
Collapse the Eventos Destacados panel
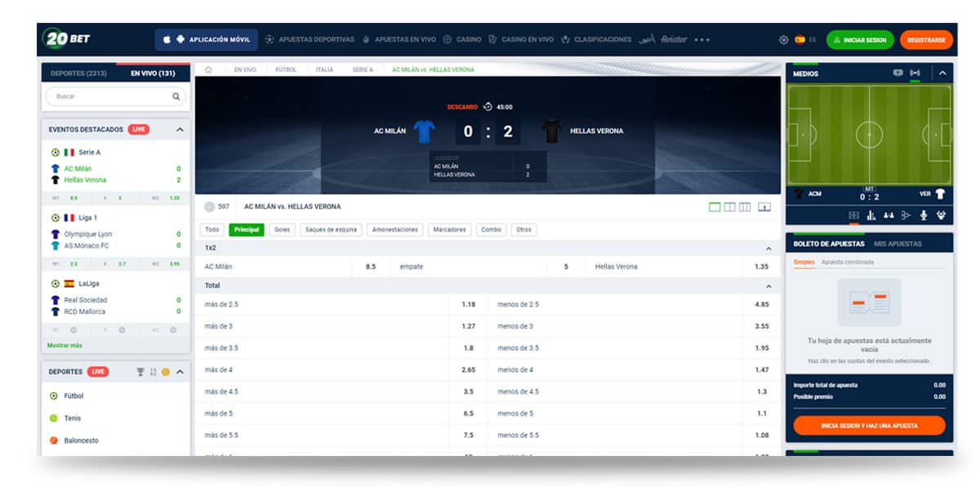(180, 129)
